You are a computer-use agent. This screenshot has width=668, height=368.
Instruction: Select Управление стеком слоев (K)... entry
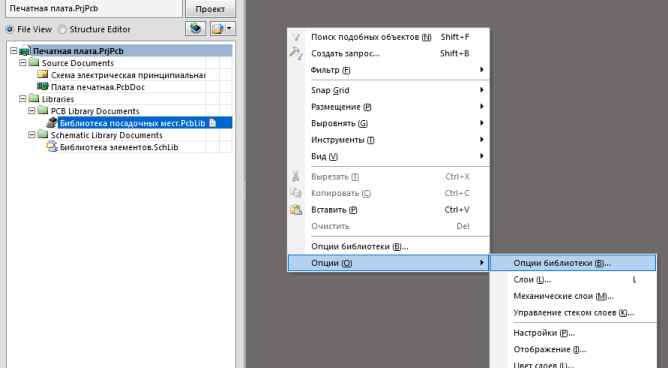573,313
